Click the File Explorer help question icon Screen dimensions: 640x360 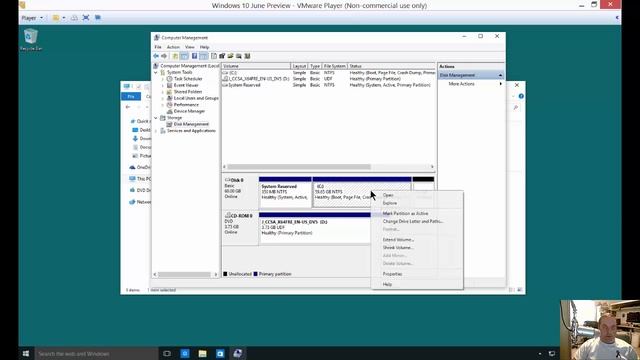521,96
